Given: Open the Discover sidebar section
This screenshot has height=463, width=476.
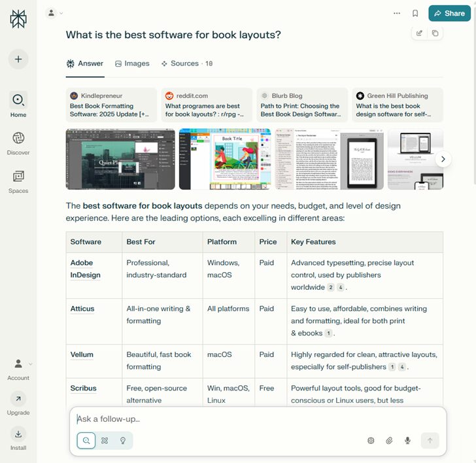Looking at the screenshot, I should point(18,143).
